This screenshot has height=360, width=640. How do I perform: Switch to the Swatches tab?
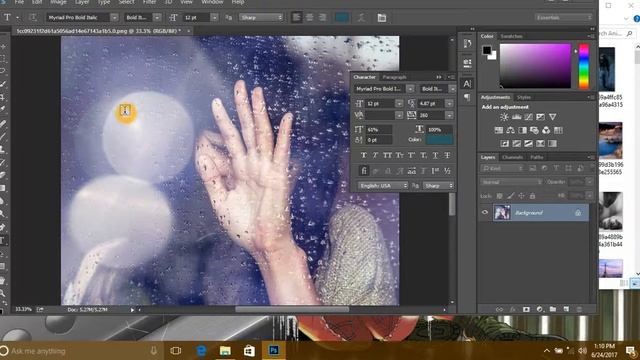point(511,36)
